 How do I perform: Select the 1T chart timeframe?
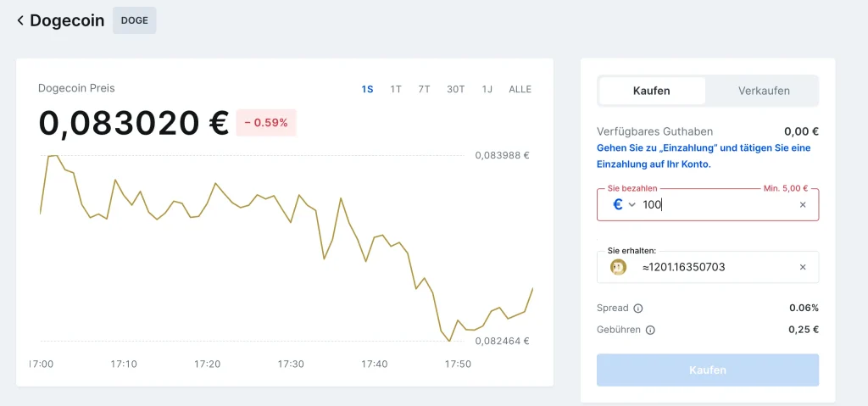click(396, 89)
